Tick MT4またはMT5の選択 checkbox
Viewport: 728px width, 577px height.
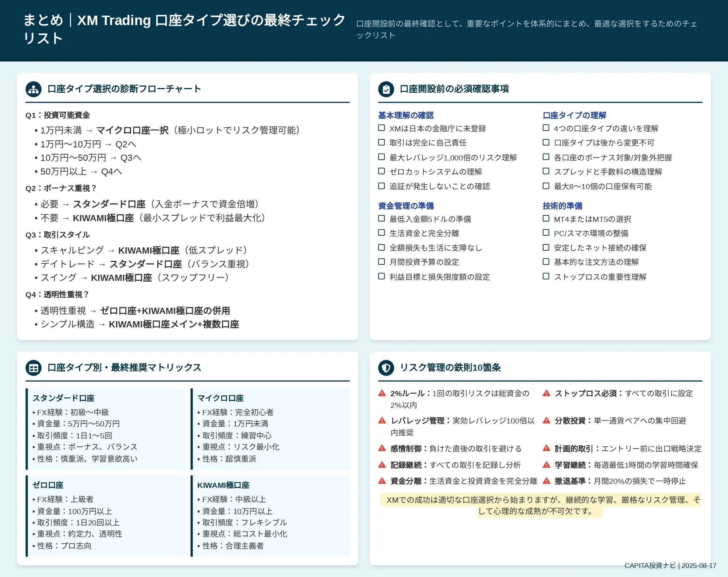[546, 219]
